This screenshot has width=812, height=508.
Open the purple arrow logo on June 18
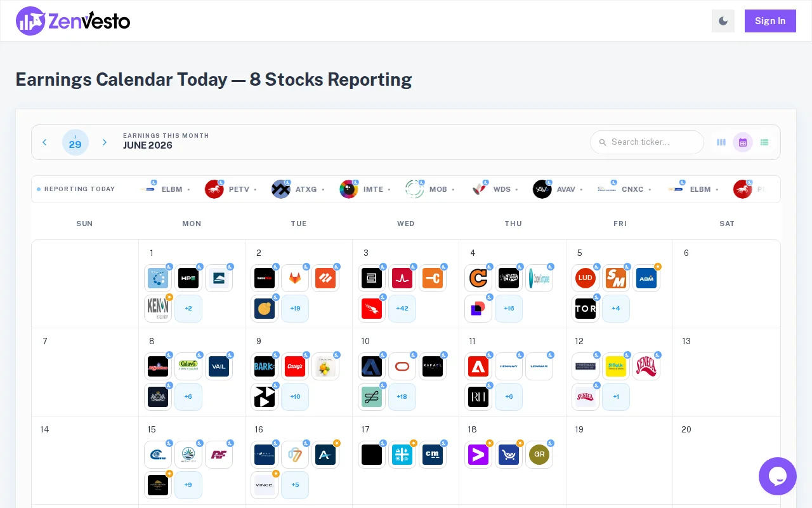tap(478, 455)
